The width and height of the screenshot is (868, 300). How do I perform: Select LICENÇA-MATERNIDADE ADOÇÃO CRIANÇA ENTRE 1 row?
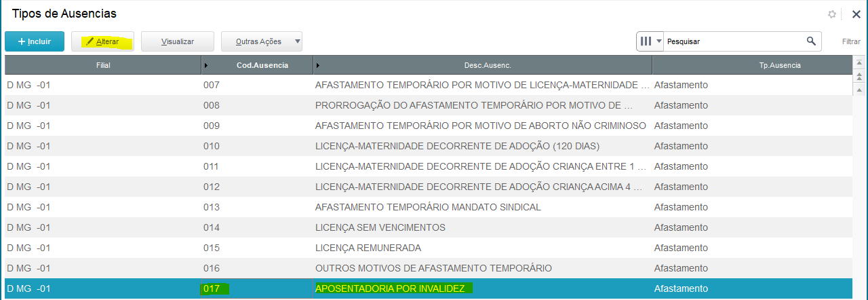(429, 166)
